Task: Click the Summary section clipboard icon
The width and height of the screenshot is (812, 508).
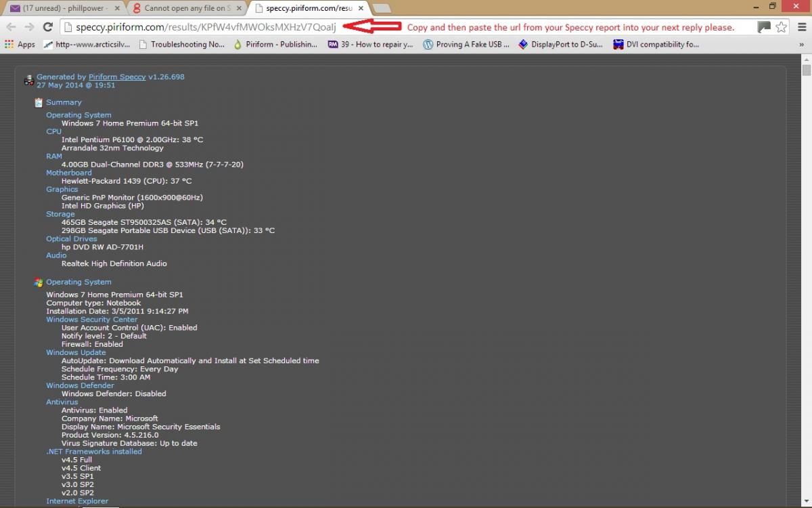Action: tap(39, 102)
